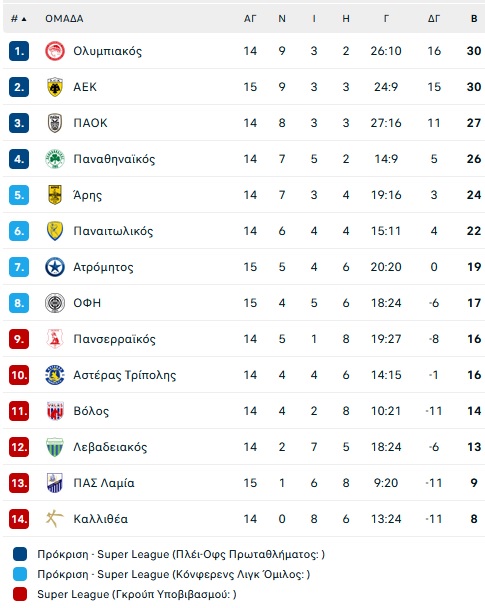The height and width of the screenshot is (608, 485).
Task: Open the Παναιτωλικός team name link
Action: tap(113, 231)
